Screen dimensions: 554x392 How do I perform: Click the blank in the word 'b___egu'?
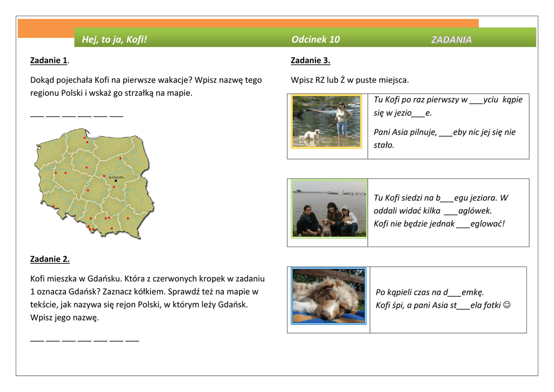pos(448,198)
